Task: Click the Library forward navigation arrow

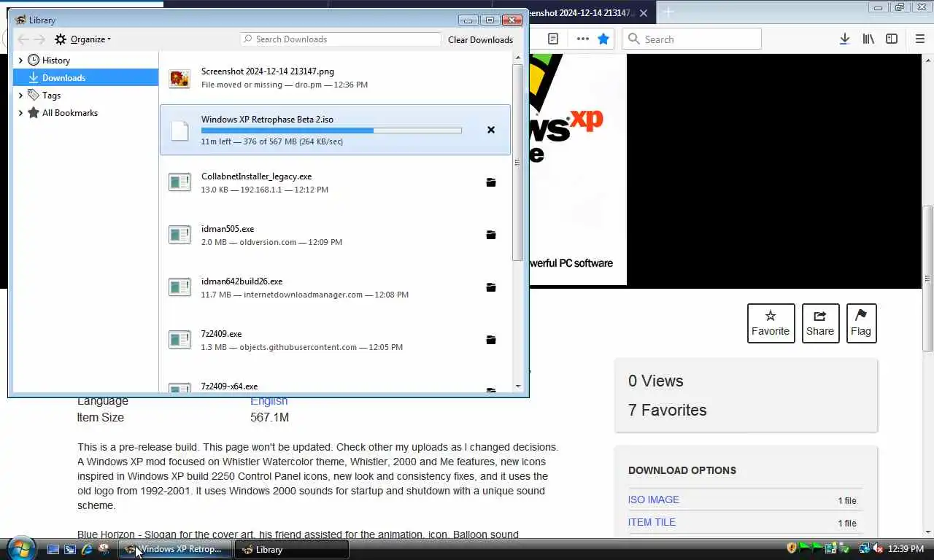Action: click(x=39, y=39)
